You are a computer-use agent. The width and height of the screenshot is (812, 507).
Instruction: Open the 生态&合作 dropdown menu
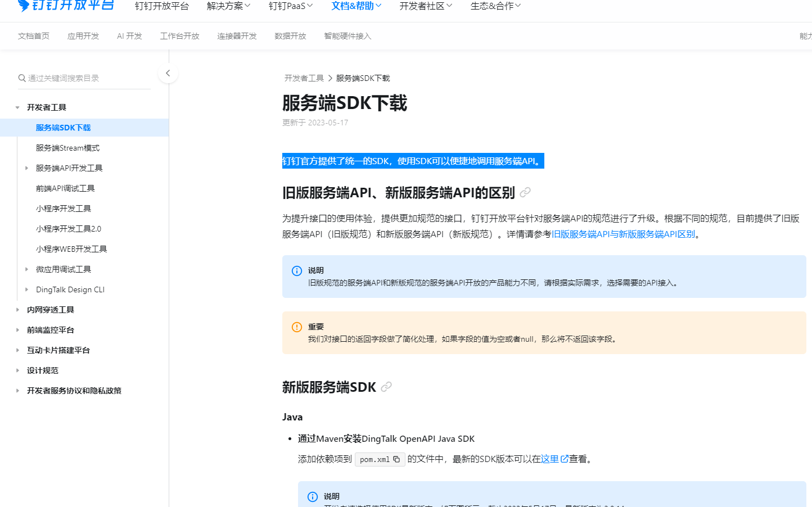[495, 6]
